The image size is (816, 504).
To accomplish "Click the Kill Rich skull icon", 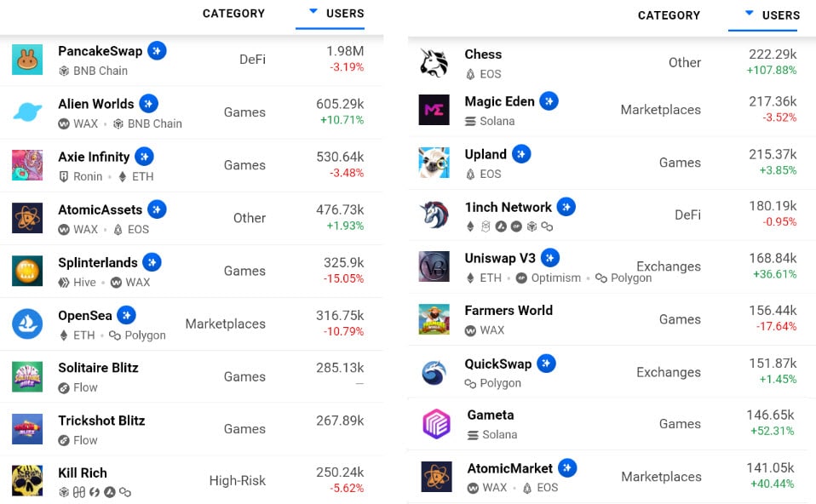I will point(27,481).
